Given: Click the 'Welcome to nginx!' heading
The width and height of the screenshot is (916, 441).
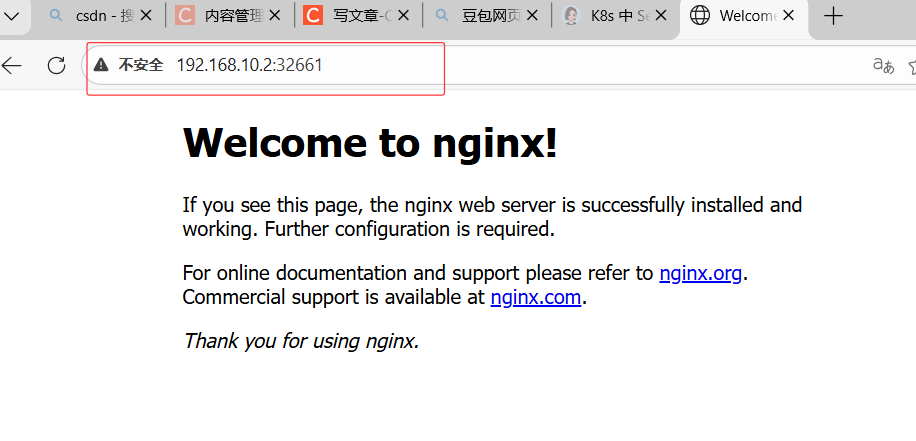Looking at the screenshot, I should point(370,143).
